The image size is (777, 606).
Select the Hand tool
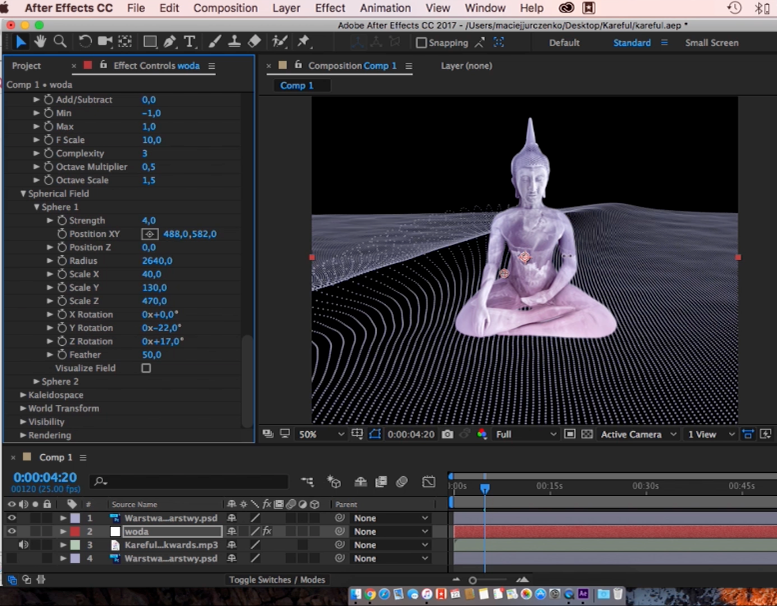coord(40,42)
